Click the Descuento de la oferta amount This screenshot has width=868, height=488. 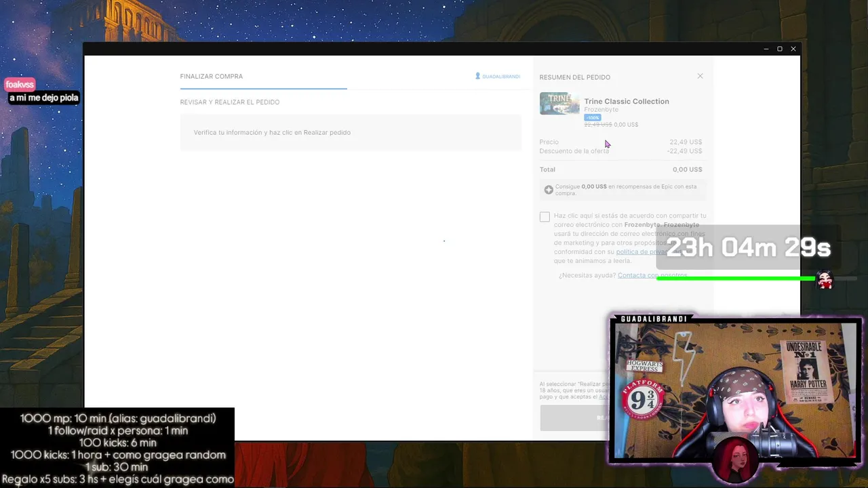[685, 151]
